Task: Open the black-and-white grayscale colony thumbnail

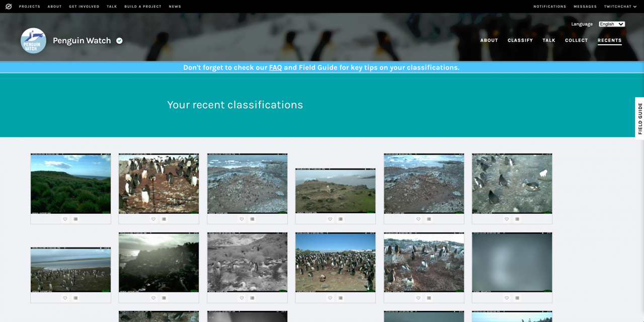Action: [x=248, y=262]
